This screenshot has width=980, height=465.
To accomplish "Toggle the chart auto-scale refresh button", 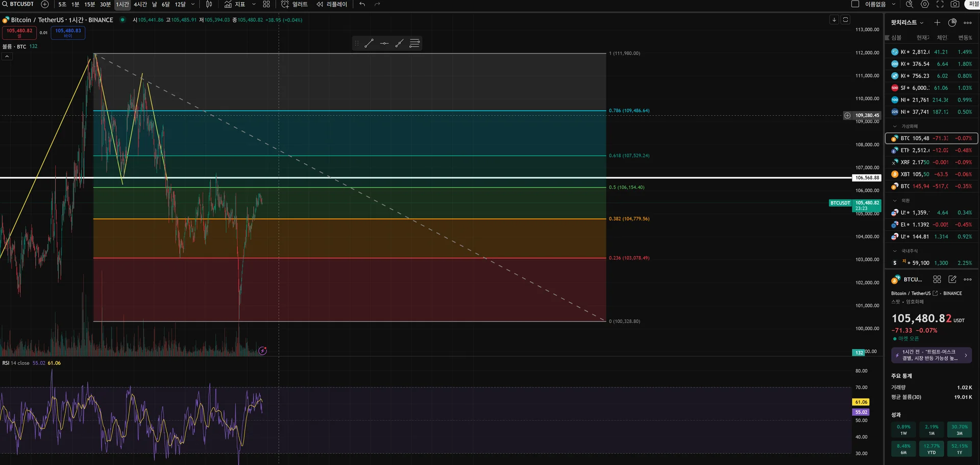I will (x=845, y=20).
